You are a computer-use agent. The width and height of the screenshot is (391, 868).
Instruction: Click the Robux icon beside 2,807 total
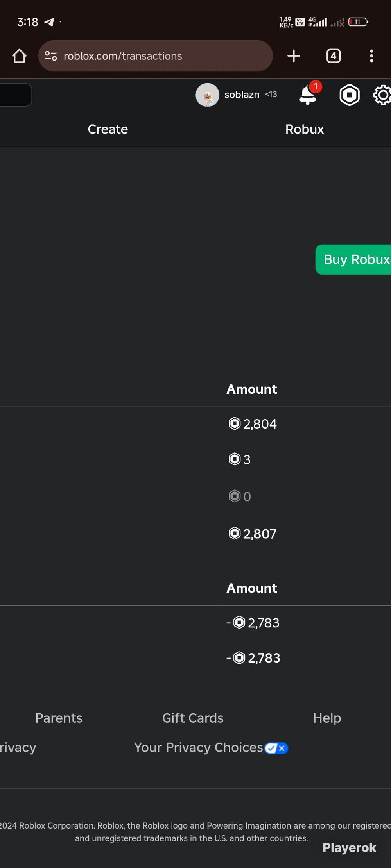pyautogui.click(x=234, y=533)
